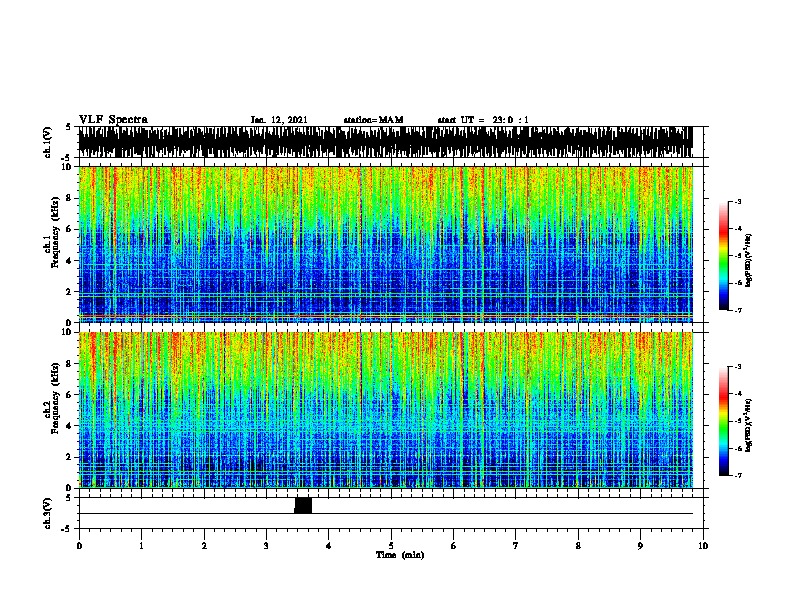Screen dimensions: 792x612
Task: Click the black pulse in ch.3 panel
Action: pyautogui.click(x=303, y=505)
